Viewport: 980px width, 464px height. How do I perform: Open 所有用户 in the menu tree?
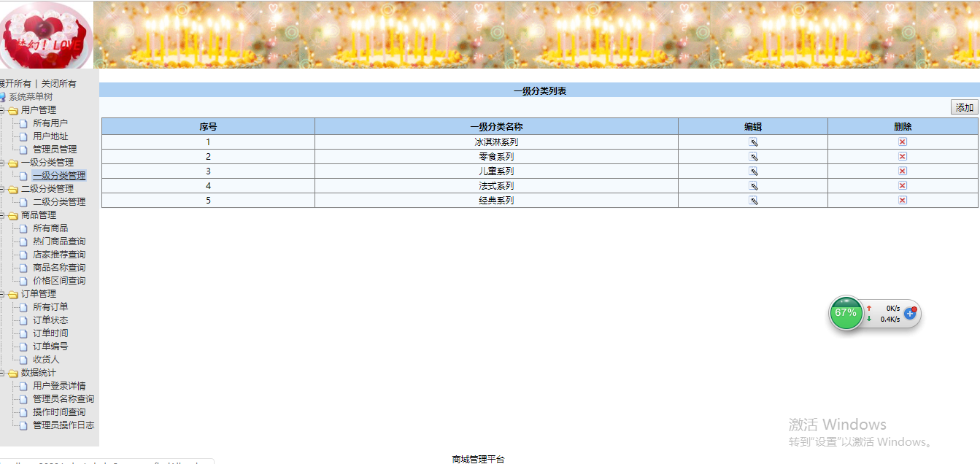tap(50, 123)
